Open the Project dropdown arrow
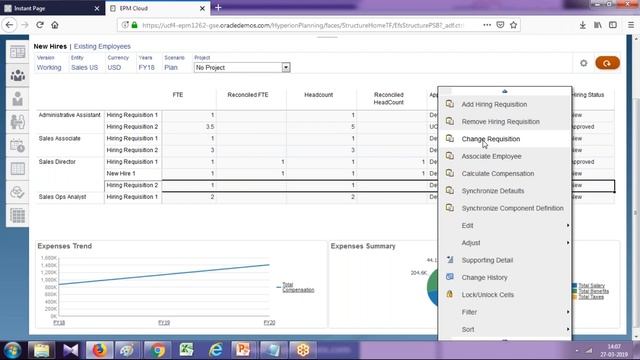 click(286, 67)
